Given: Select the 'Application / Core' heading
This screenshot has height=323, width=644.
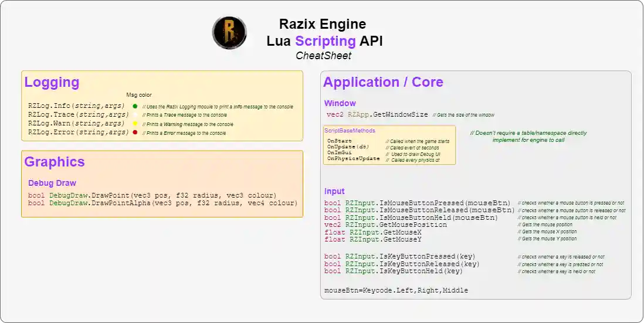Looking at the screenshot, I should click(x=383, y=82).
